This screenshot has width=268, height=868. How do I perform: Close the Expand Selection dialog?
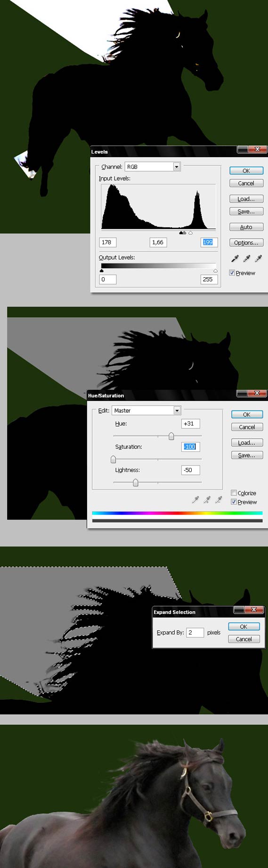tap(253, 610)
